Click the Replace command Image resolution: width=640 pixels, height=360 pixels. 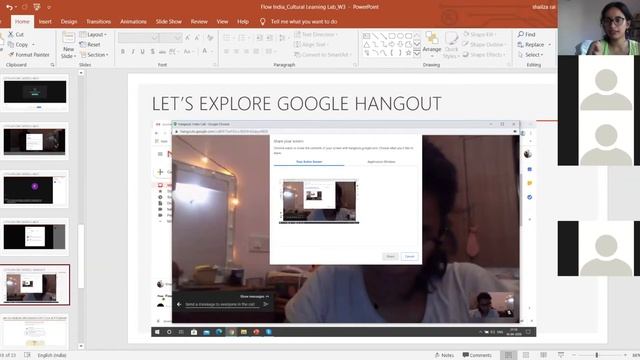click(x=534, y=44)
